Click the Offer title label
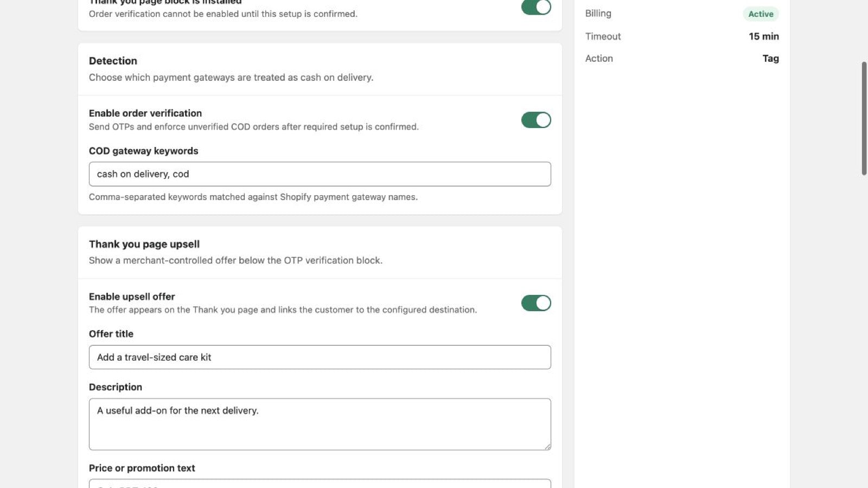Viewport: 868px width, 488px height. pyautogui.click(x=111, y=334)
